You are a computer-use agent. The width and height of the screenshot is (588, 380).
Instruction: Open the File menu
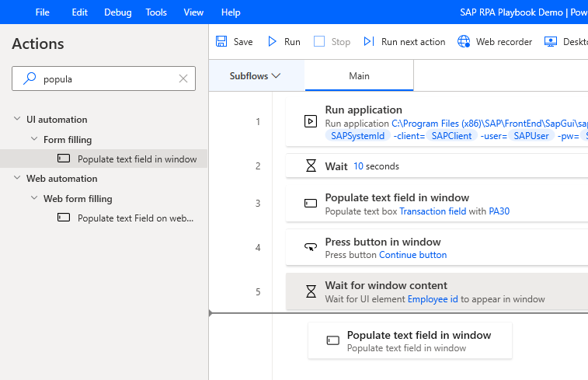43,12
